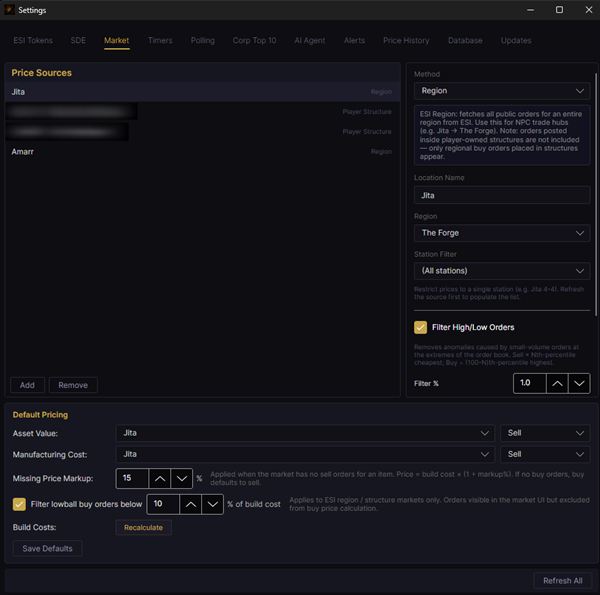The image size is (600, 595).
Task: Open the Manufacturing Cost Sell type dropdown
Action: [545, 454]
